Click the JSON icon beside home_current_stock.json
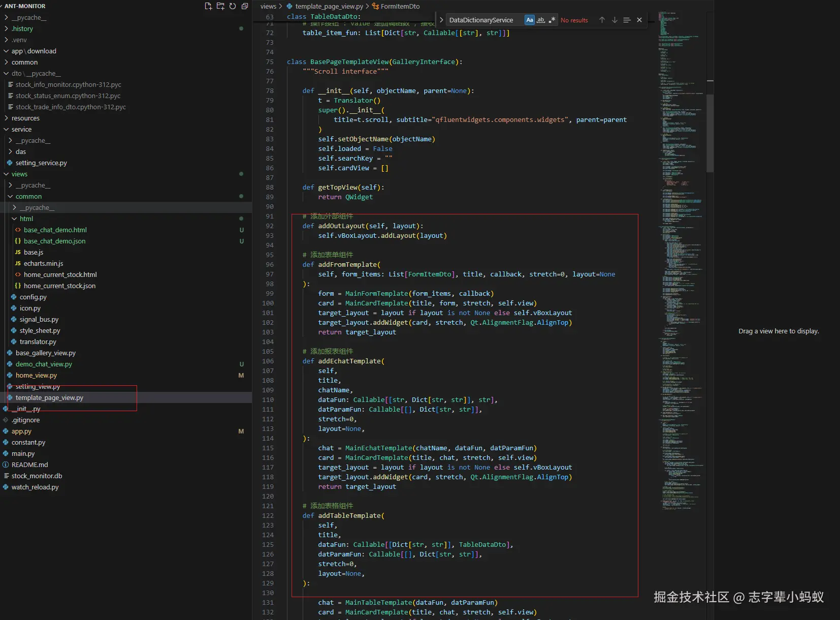840x620 pixels. click(18, 286)
